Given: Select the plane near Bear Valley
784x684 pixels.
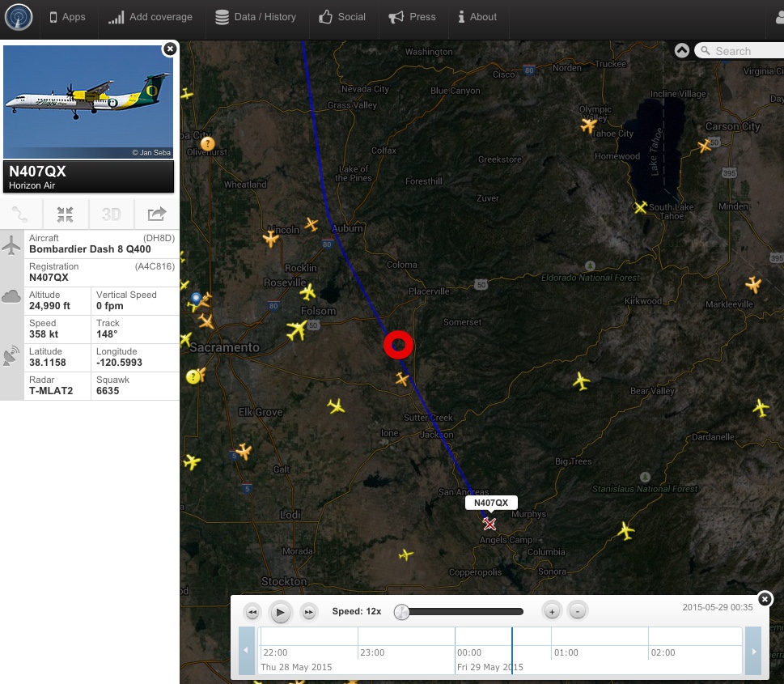Looking at the screenshot, I should [582, 381].
